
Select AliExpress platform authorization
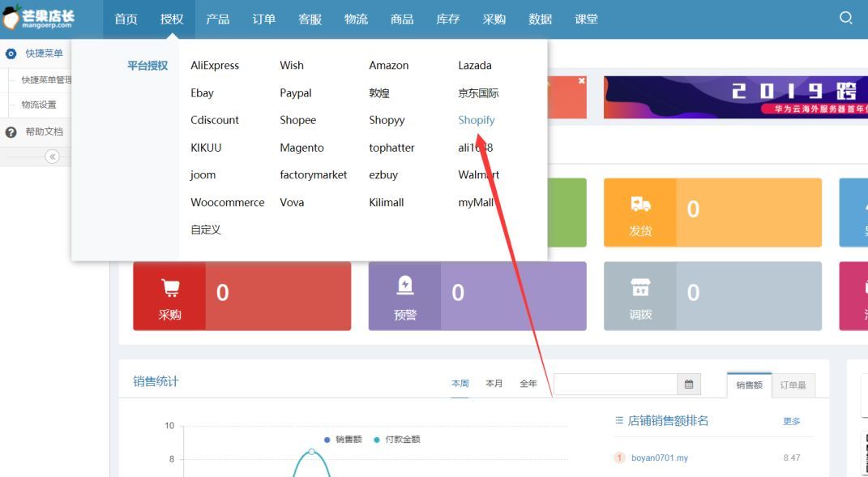pyautogui.click(x=215, y=66)
